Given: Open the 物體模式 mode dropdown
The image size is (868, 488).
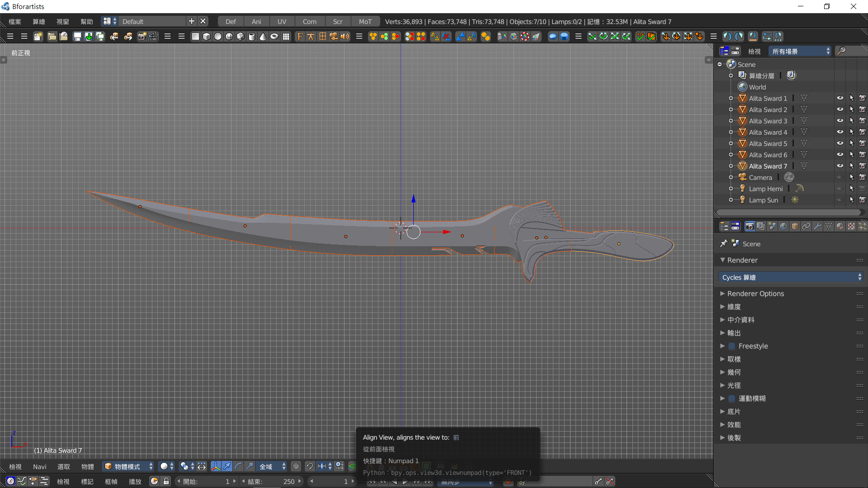Looking at the screenshot, I should pos(128,466).
